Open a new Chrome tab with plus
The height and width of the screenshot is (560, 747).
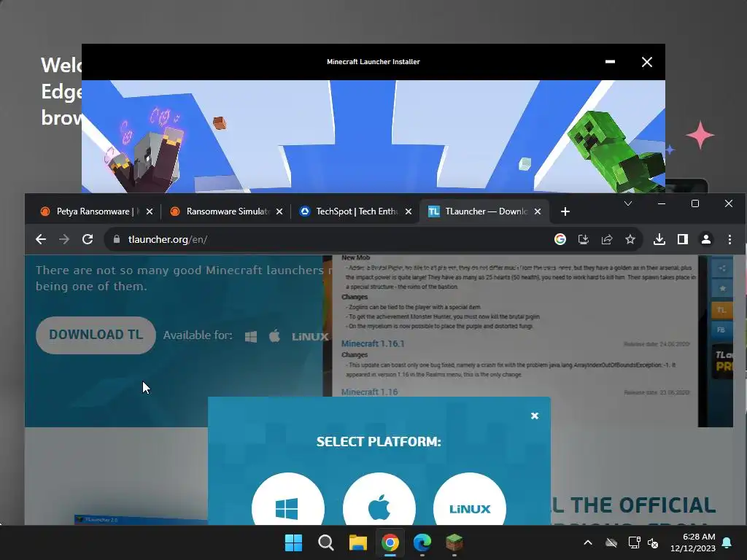point(565,211)
